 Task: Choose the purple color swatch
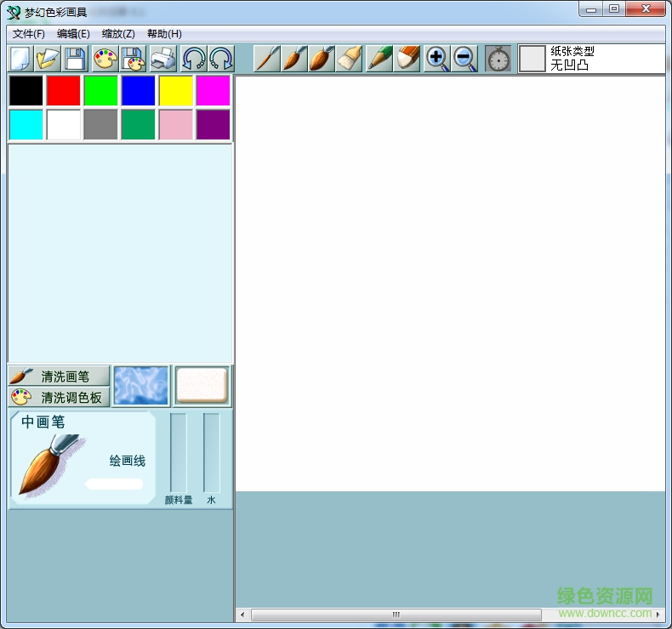tap(214, 124)
